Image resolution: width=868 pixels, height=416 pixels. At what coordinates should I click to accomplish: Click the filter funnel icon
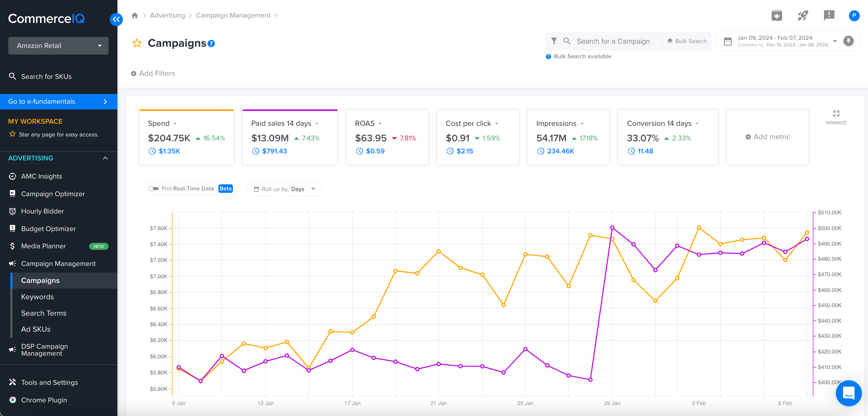coord(553,41)
